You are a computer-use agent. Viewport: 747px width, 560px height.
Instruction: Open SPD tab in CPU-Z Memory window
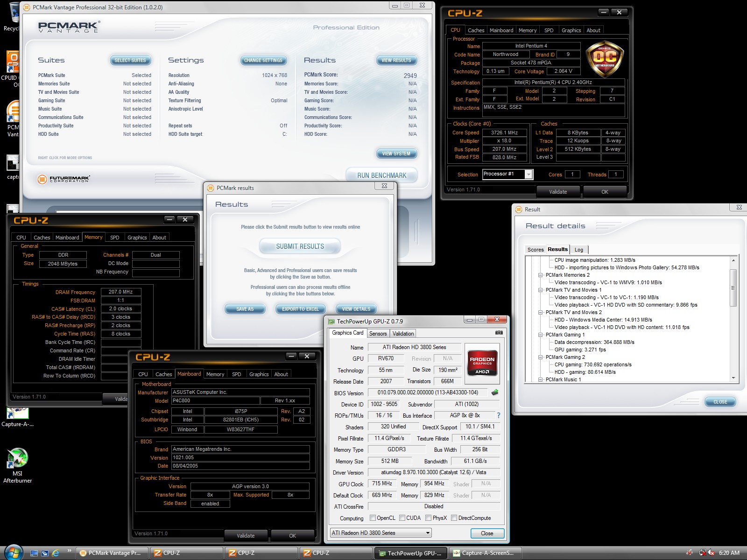pyautogui.click(x=114, y=238)
